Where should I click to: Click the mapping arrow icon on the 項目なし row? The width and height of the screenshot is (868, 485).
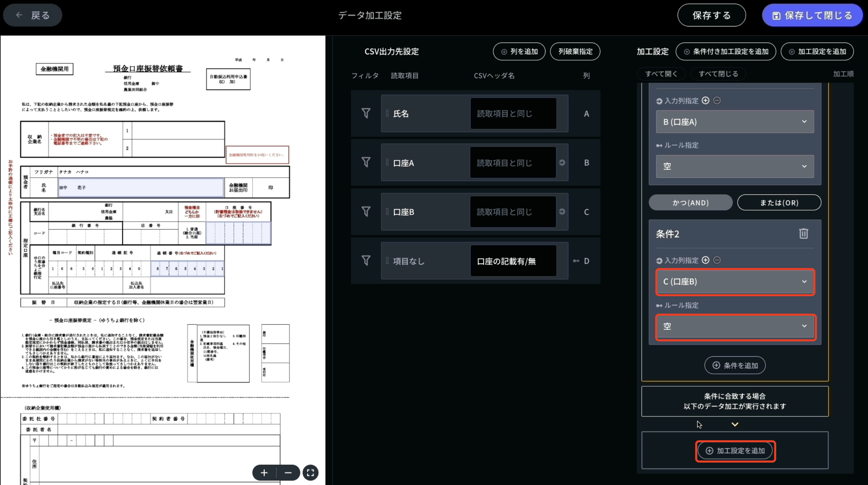click(576, 261)
